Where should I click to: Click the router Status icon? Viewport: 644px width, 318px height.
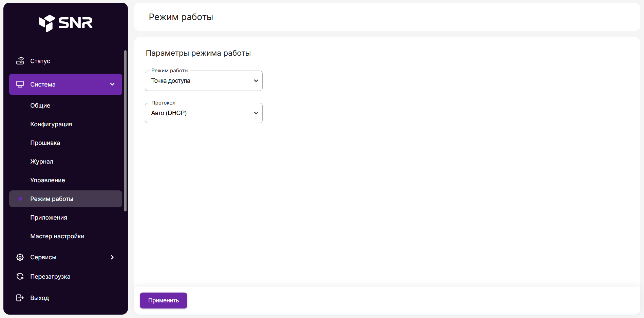pyautogui.click(x=20, y=61)
